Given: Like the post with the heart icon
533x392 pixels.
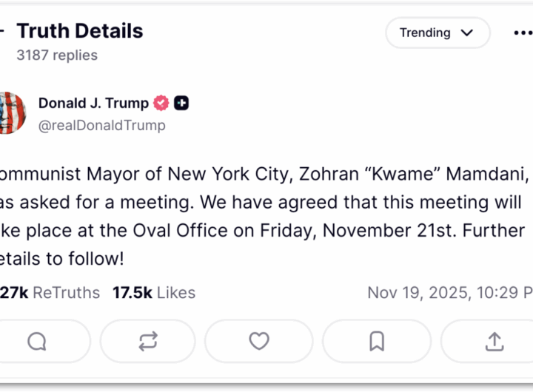Looking at the screenshot, I should click(258, 341).
